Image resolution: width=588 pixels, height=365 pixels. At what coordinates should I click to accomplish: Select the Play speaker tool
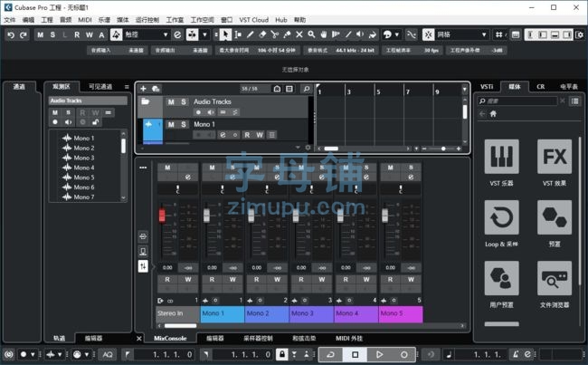tap(360, 35)
